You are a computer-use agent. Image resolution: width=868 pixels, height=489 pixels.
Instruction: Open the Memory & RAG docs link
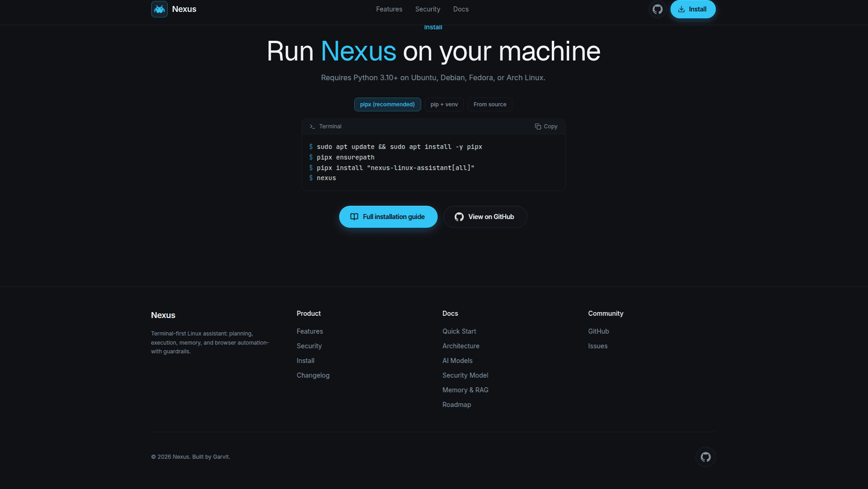tap(465, 390)
